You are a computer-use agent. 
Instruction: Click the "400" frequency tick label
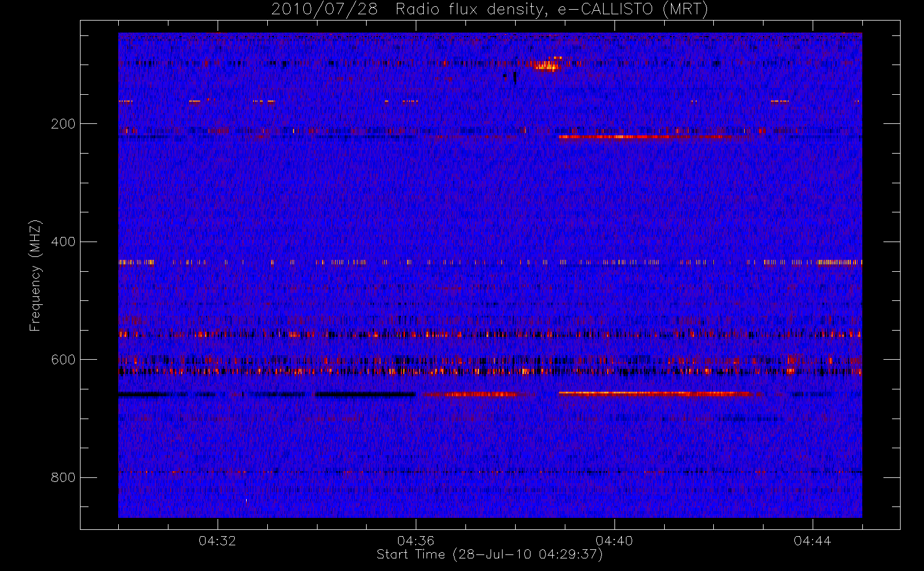[x=63, y=242]
